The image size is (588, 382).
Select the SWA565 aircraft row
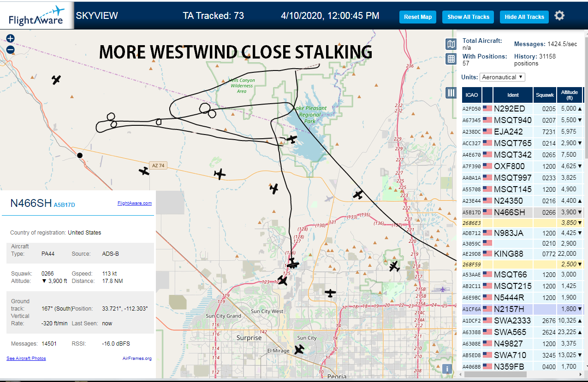[523, 332]
